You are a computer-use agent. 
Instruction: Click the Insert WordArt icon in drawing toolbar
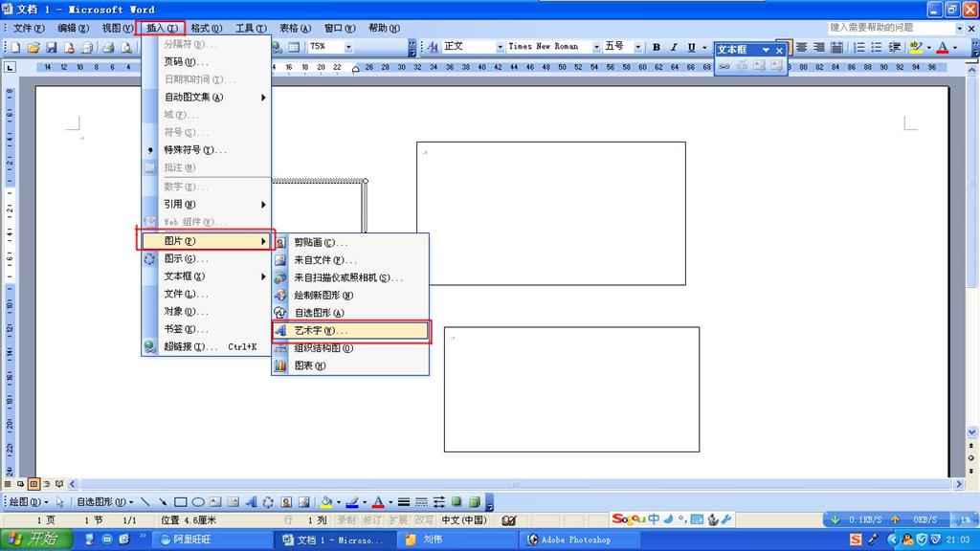(251, 502)
